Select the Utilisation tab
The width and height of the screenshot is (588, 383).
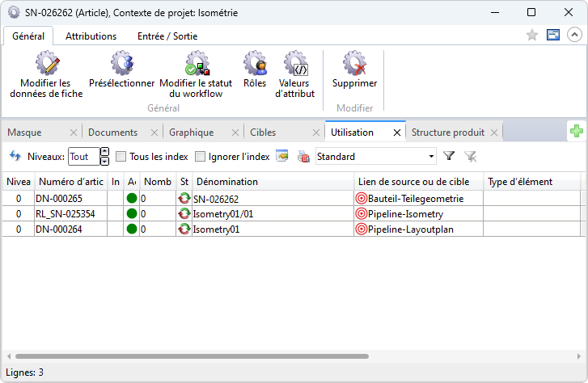(352, 133)
